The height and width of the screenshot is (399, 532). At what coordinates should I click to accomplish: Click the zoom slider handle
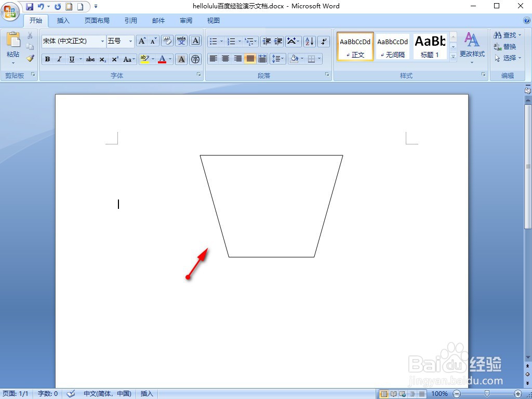tap(487, 394)
